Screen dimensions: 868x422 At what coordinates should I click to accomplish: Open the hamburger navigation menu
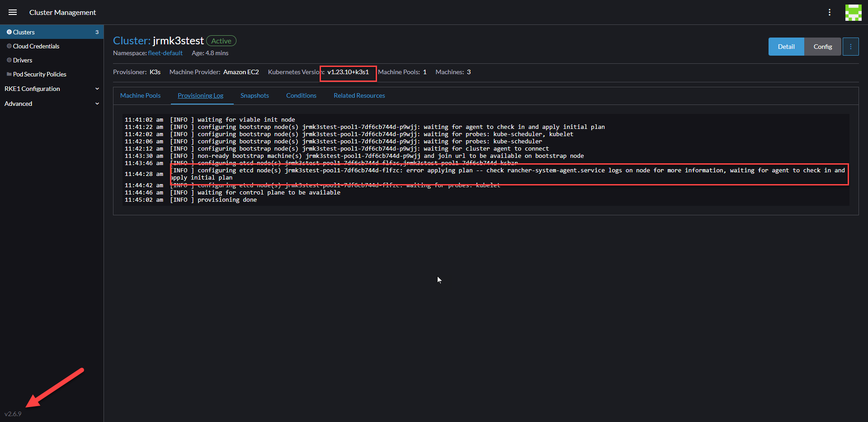[x=13, y=12]
